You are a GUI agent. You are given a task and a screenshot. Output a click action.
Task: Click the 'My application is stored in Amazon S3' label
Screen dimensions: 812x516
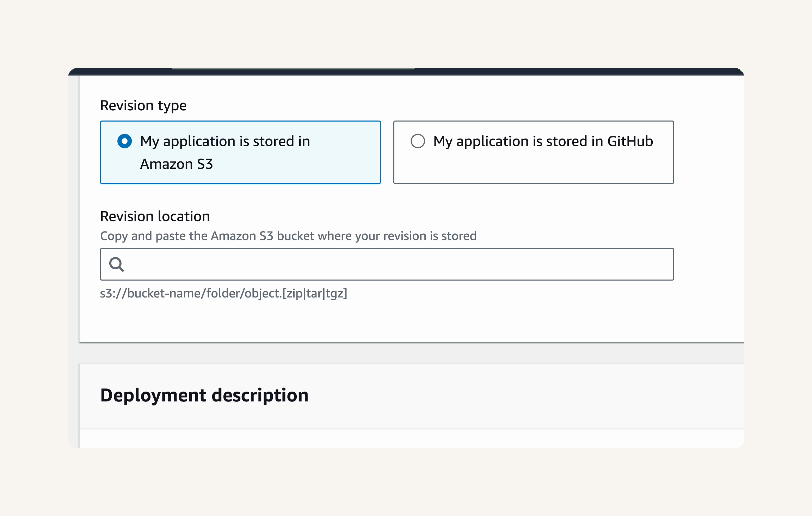click(225, 153)
